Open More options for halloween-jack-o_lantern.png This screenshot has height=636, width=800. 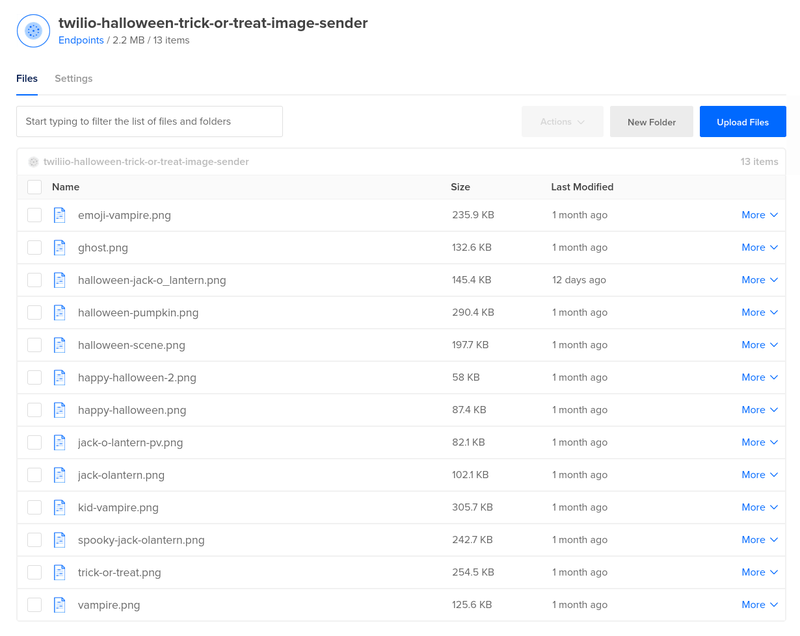click(759, 280)
